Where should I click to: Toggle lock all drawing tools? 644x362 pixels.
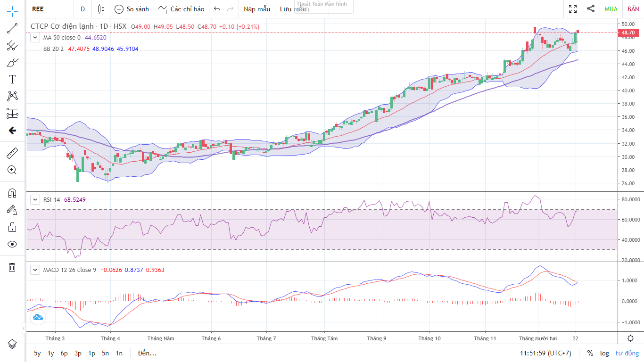(12, 227)
